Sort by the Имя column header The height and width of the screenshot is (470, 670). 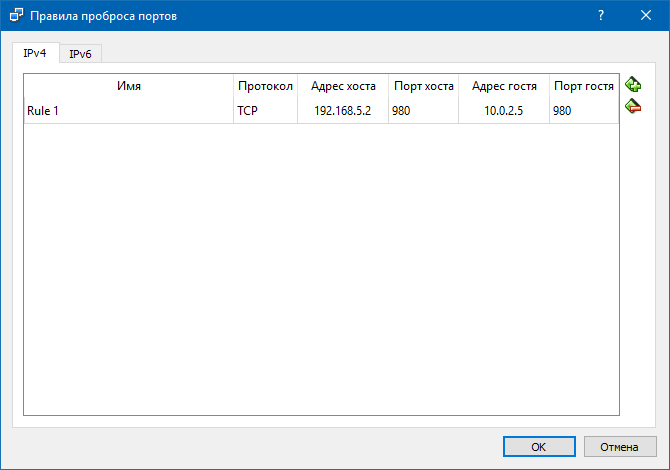128,86
